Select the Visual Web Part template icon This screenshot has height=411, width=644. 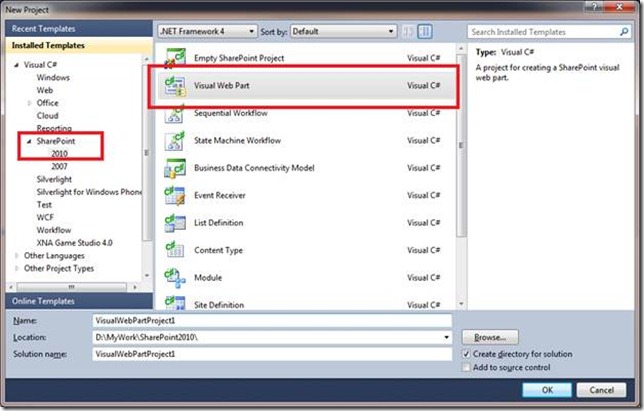[x=176, y=85]
